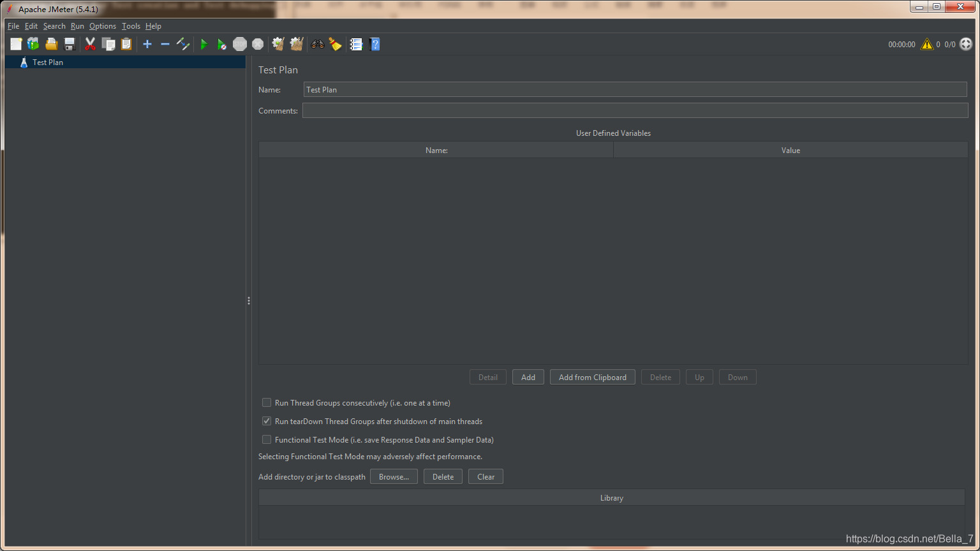The image size is (980, 551).
Task: Click the User Defined Variables label
Action: coord(613,133)
